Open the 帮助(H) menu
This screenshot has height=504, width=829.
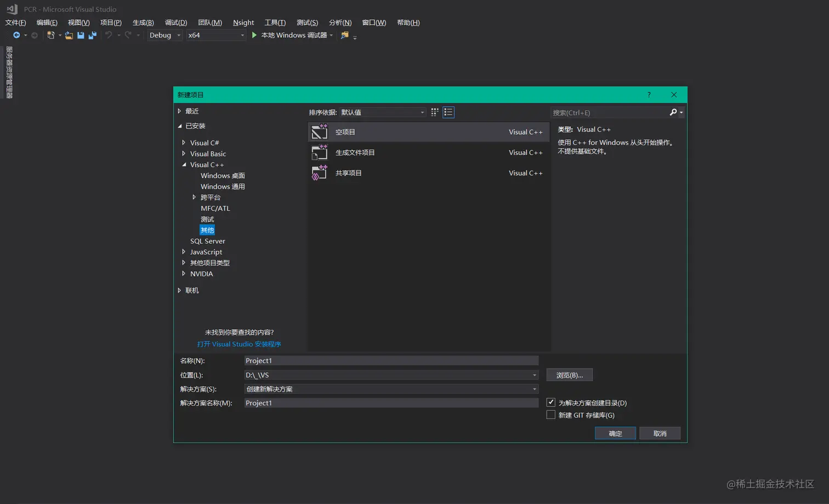click(408, 22)
